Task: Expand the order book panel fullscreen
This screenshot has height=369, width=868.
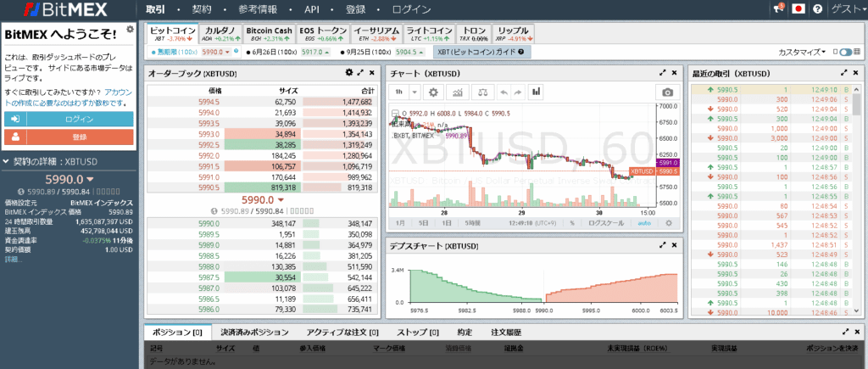Action: click(360, 73)
